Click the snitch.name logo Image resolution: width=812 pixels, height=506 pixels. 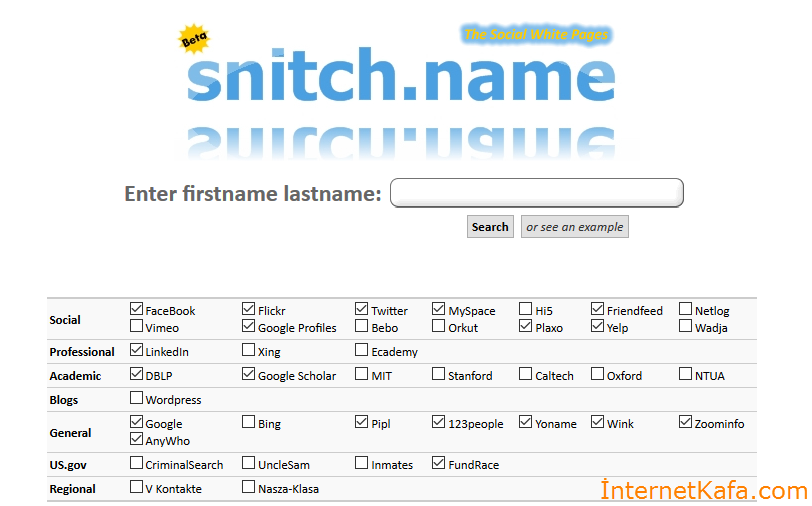pos(401,75)
